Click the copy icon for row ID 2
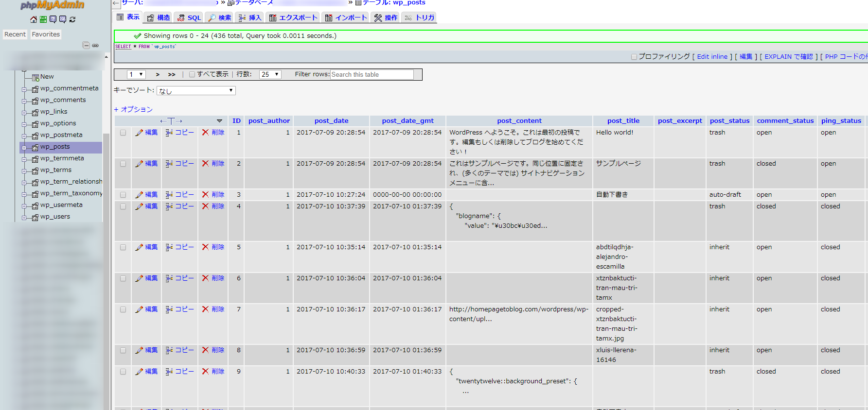 click(169, 164)
